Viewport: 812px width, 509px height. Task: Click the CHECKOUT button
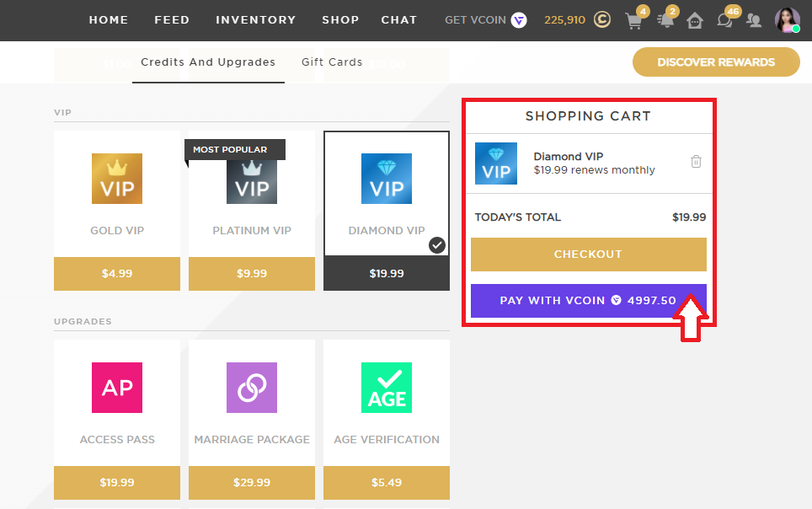click(x=588, y=254)
